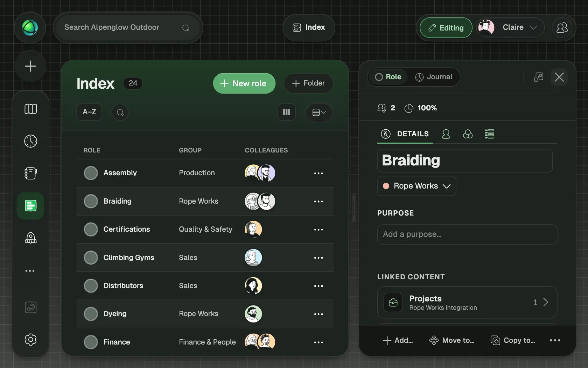Open the rocket launch icon in sidebar
Screen dimensions: 588x368
click(30, 238)
